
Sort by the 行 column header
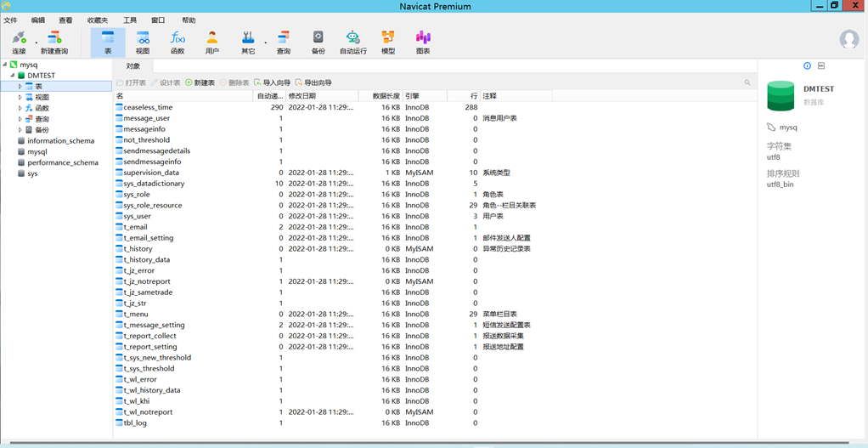coord(464,96)
